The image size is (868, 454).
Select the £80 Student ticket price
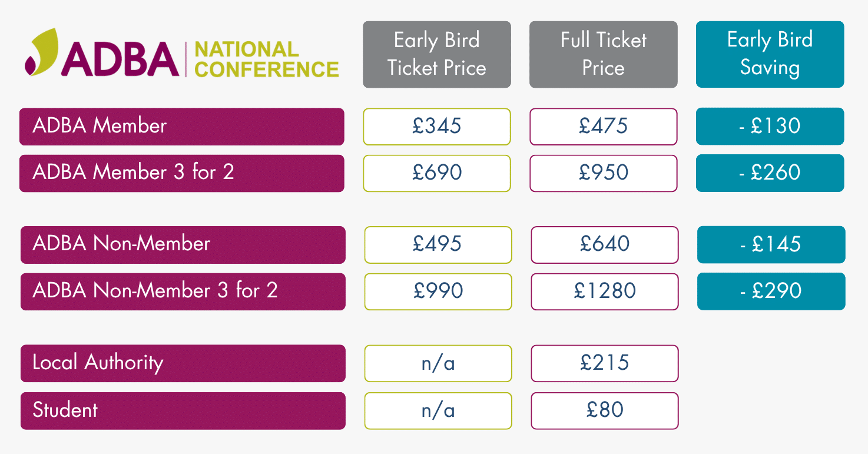click(x=605, y=410)
